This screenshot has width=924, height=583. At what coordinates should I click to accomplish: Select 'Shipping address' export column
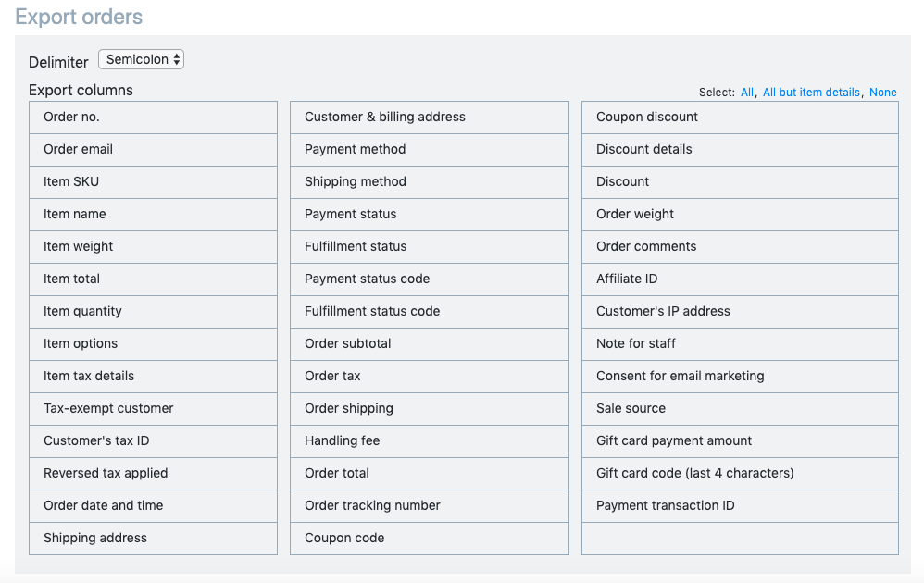tap(153, 539)
